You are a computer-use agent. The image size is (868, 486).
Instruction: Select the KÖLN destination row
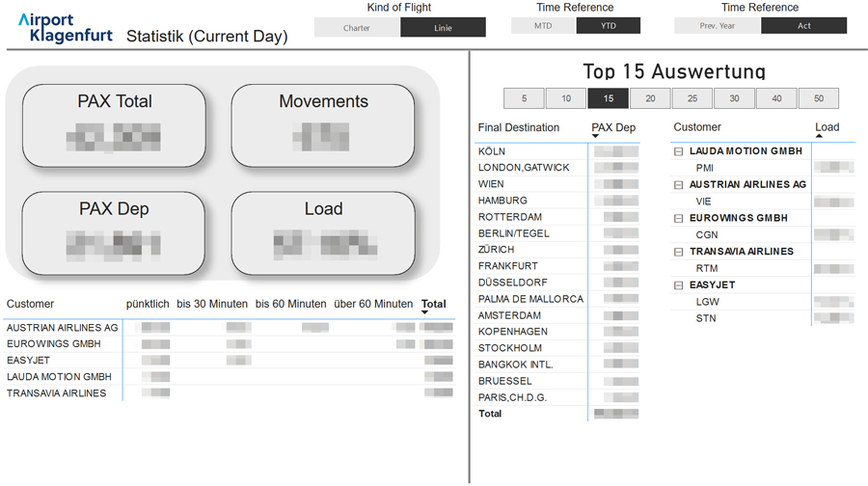[492, 151]
